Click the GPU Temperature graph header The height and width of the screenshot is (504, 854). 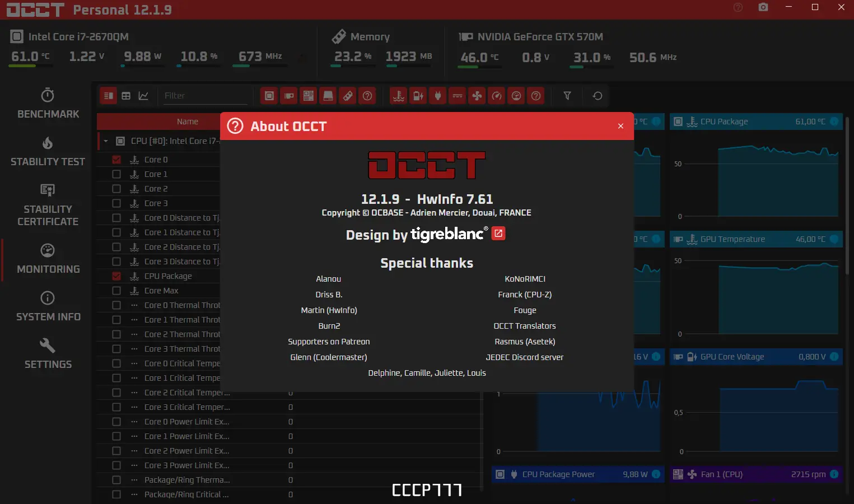(x=756, y=239)
